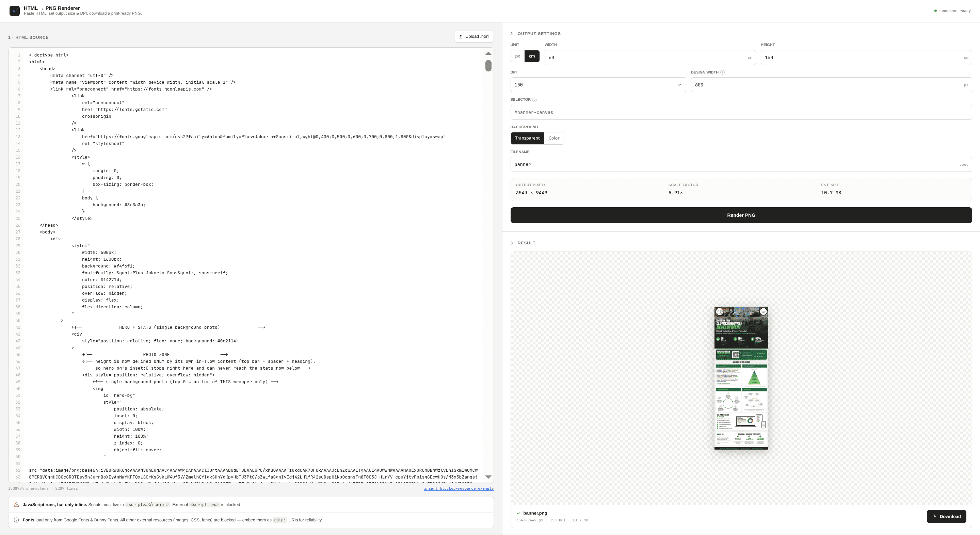The width and height of the screenshot is (980, 535).
Task: Click the '<!doctype html>' code line
Action: tap(49, 55)
